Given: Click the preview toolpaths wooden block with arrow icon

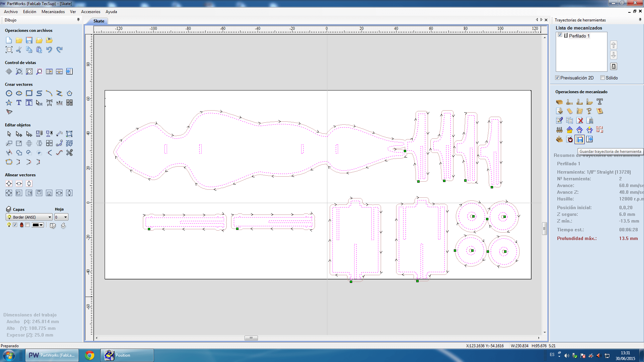Looking at the screenshot, I should [x=559, y=139].
